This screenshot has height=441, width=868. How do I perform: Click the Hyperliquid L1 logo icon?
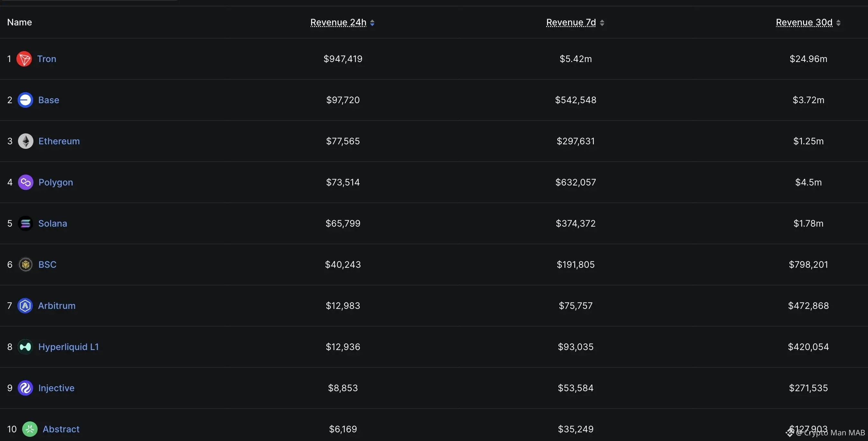coord(25,347)
